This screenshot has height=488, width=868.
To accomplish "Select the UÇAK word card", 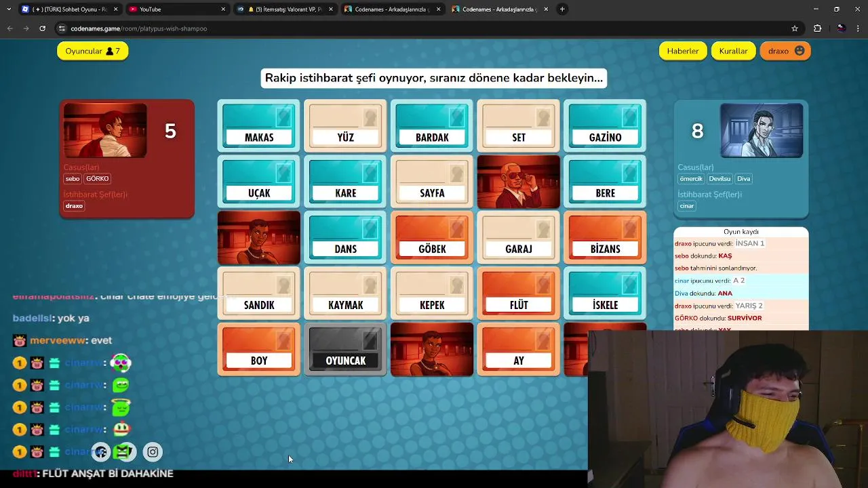I will 259,182.
